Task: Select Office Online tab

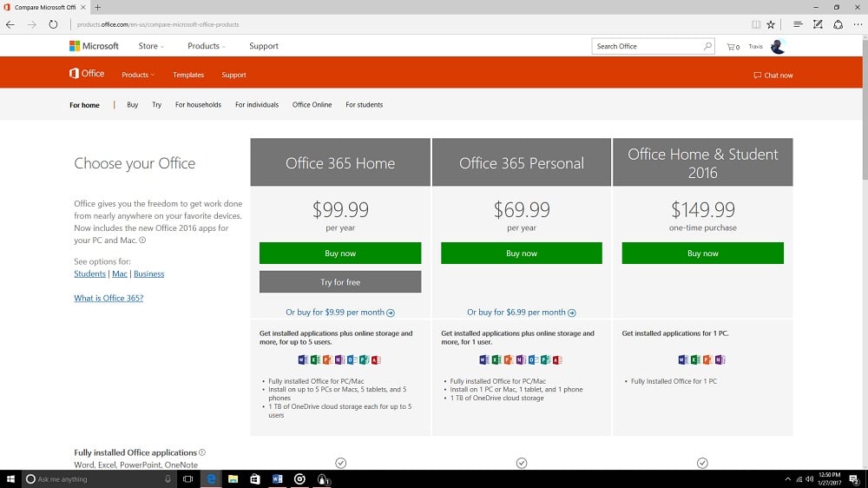Action: pos(312,105)
